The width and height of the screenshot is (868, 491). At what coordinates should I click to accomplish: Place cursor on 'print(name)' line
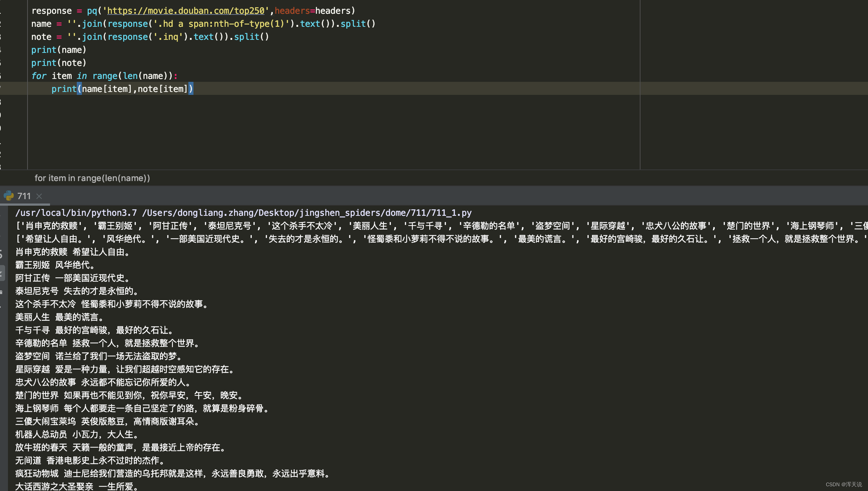[x=59, y=50]
